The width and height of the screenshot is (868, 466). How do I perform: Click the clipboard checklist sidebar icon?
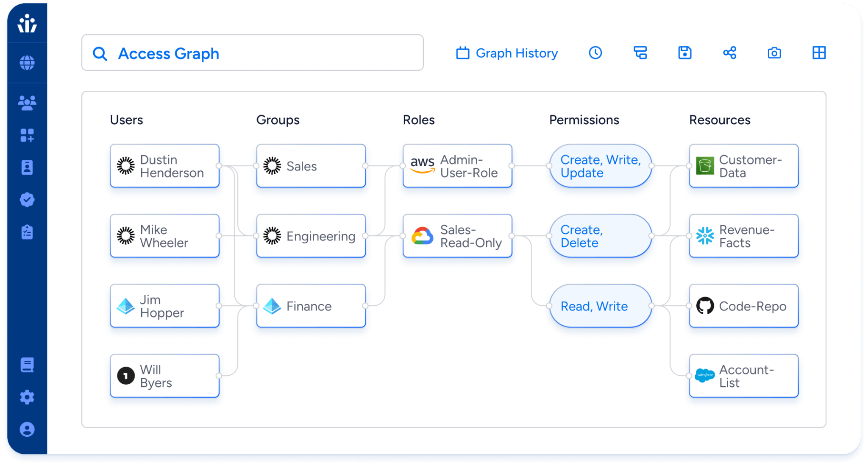click(x=27, y=232)
